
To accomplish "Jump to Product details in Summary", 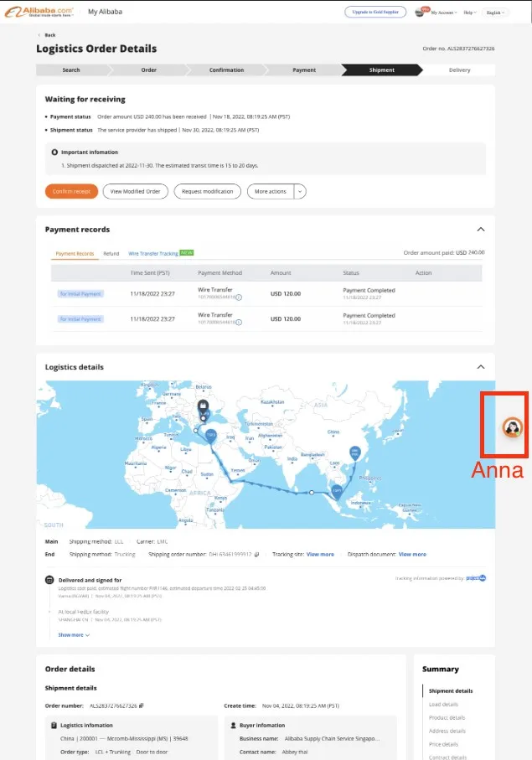I will click(x=447, y=717).
